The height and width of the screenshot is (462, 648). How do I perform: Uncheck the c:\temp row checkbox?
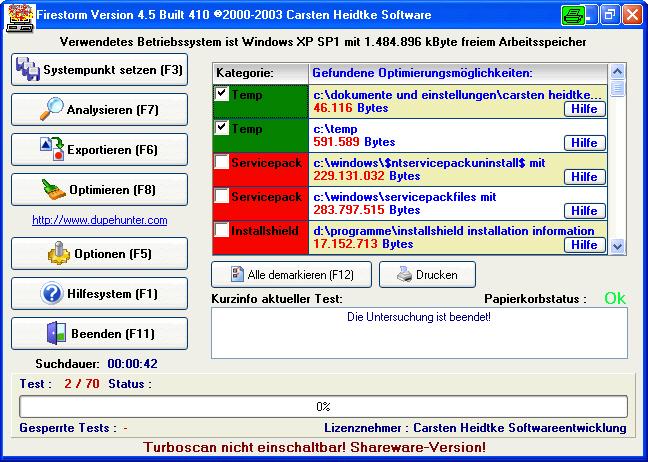(222, 127)
